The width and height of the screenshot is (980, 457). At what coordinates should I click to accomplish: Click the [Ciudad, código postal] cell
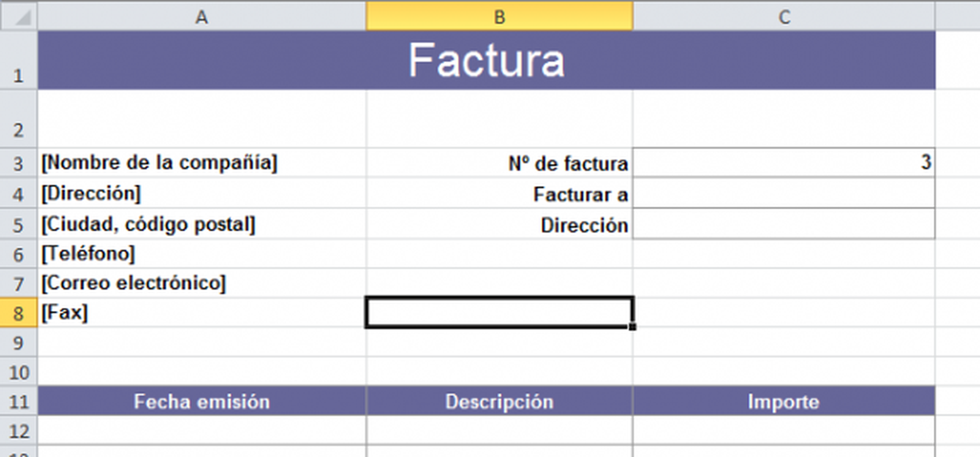(x=202, y=224)
